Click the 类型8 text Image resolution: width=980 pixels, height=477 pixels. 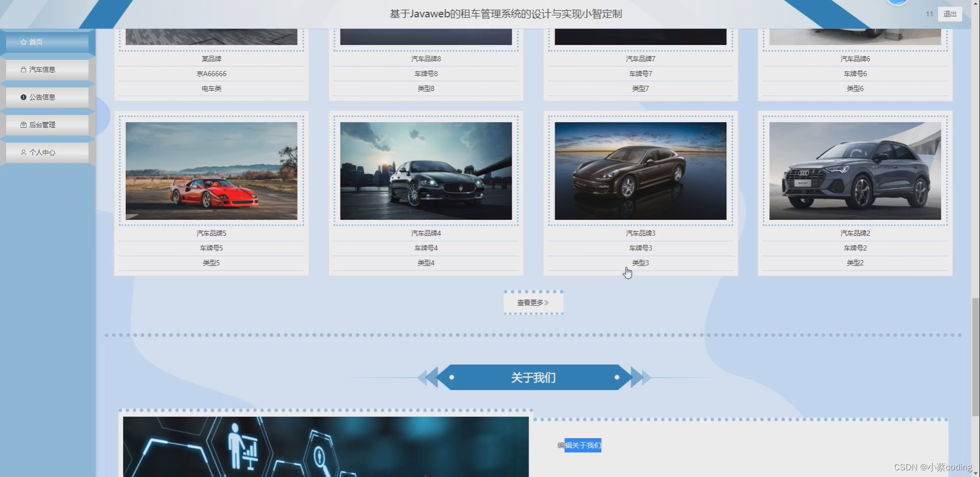pyautogui.click(x=426, y=88)
